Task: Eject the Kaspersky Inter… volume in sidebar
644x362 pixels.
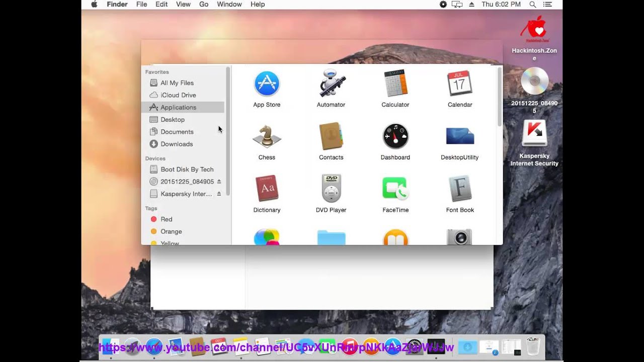Action: click(219, 194)
